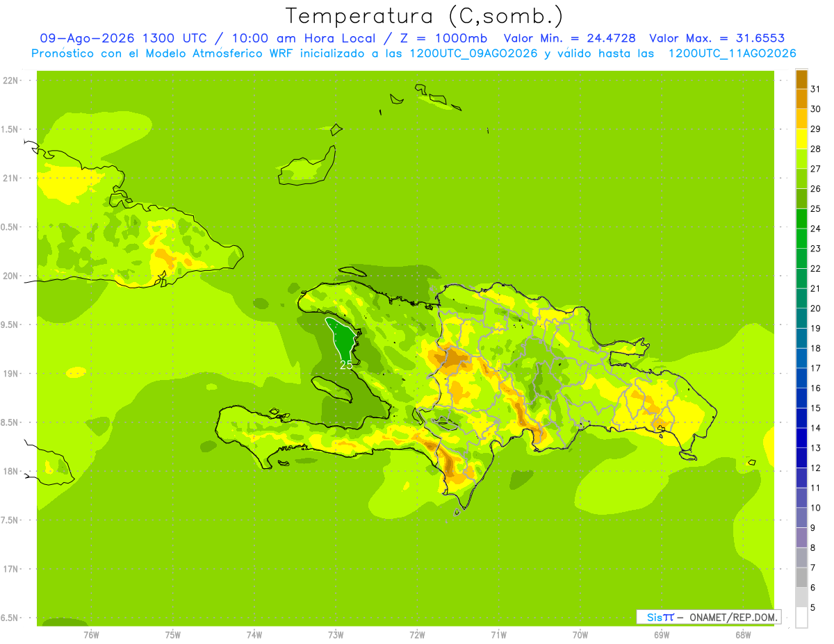Image resolution: width=834 pixels, height=644 pixels.
Task: Click the yellow-green swatch between colorbar labels 27 and 28
Action: click(x=802, y=158)
